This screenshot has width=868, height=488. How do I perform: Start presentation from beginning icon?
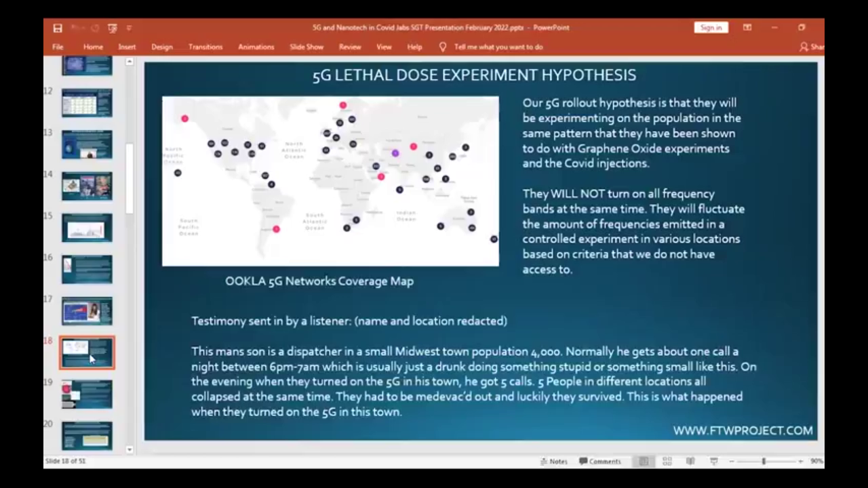coord(113,28)
